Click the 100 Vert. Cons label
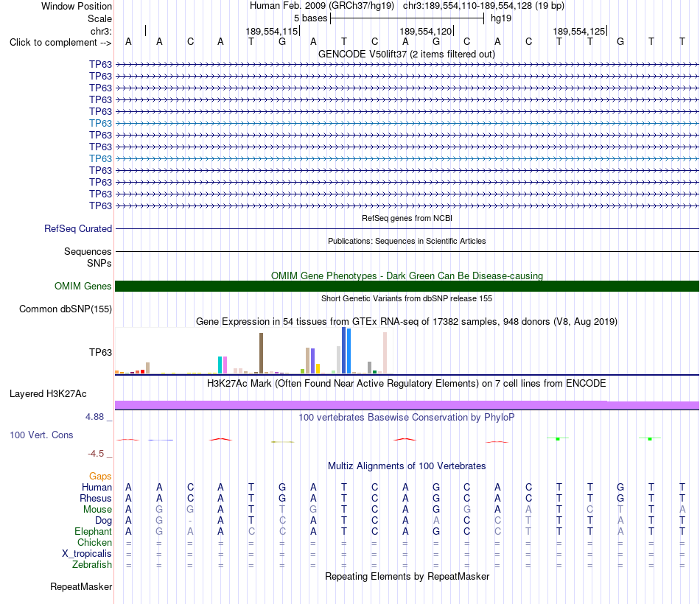Viewport: 700px width, 604px height. 41,435
